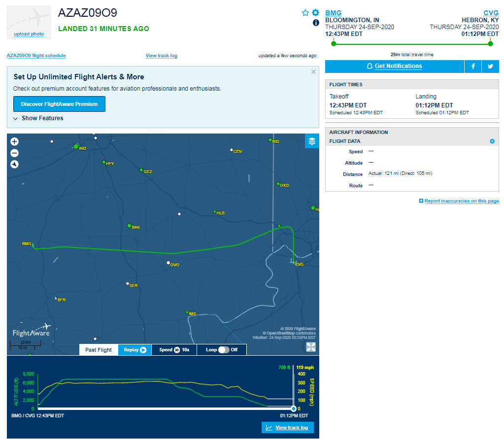Share flight on Facebook
504x439 pixels.
(x=473, y=66)
